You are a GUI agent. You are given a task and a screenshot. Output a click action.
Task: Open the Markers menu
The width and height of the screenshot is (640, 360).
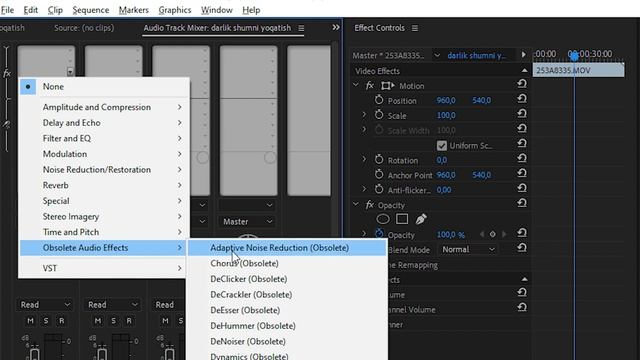(133, 10)
